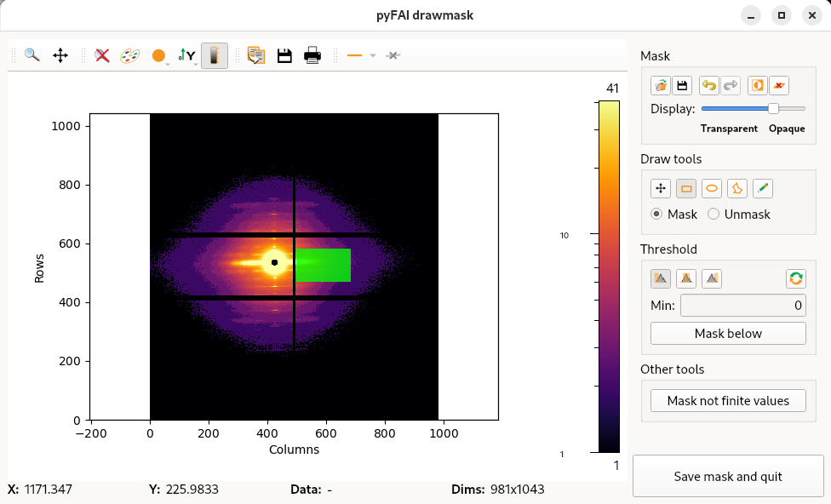Viewport: 831px width, 504px height.
Task: Save mask with Mask panel floppy icon
Action: pyautogui.click(x=682, y=85)
